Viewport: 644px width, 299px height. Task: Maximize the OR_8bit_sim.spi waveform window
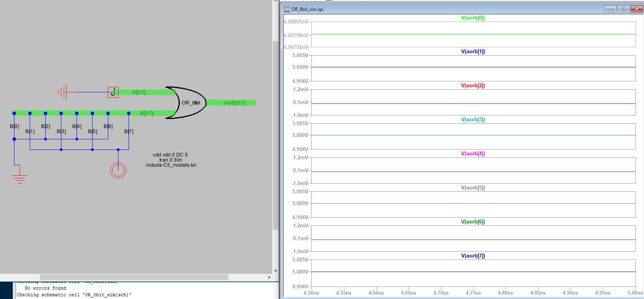point(624,9)
